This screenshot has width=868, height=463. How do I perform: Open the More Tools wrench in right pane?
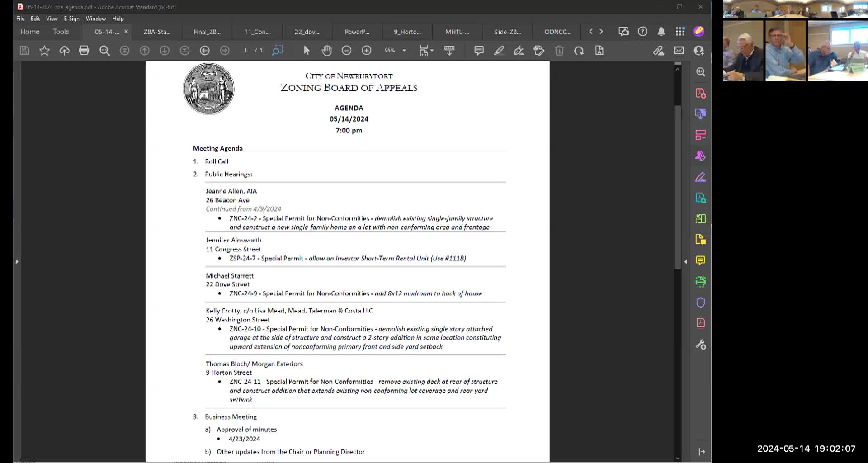click(x=701, y=345)
